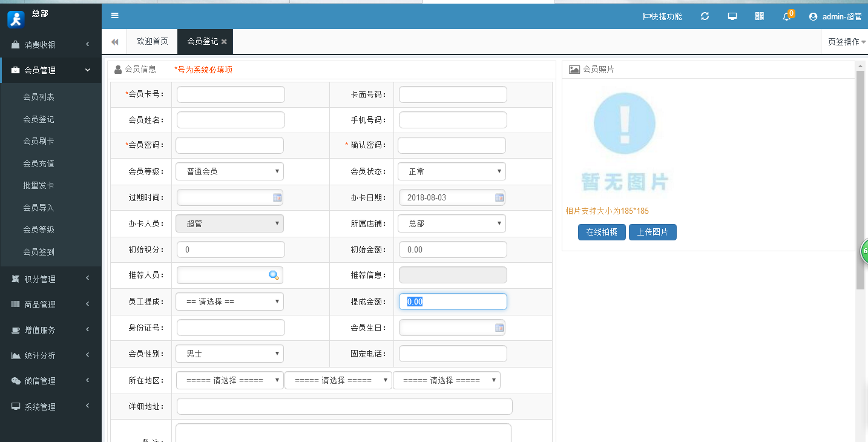Click the 会员卡号 input field
868x442 pixels.
pyautogui.click(x=231, y=94)
